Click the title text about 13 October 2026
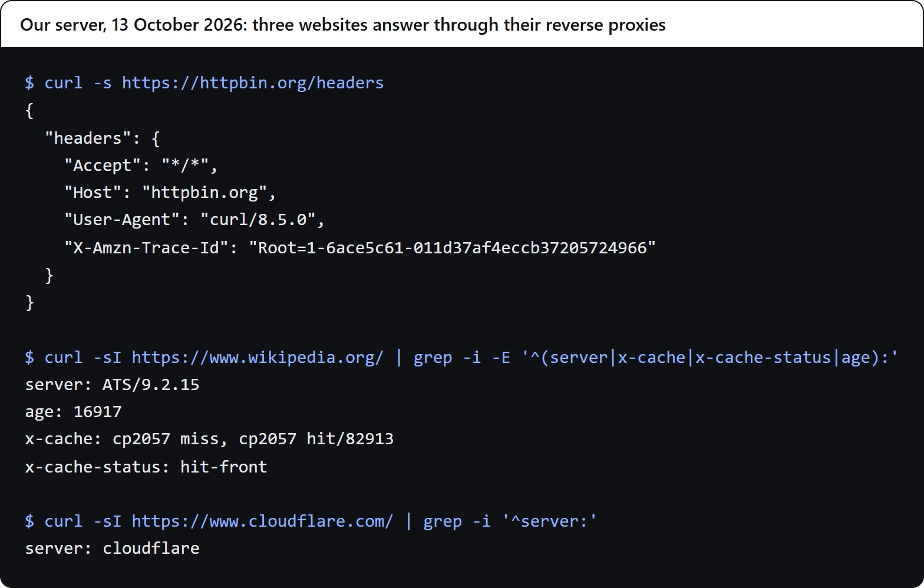Screen dimensions: 924x588 (x=342, y=25)
